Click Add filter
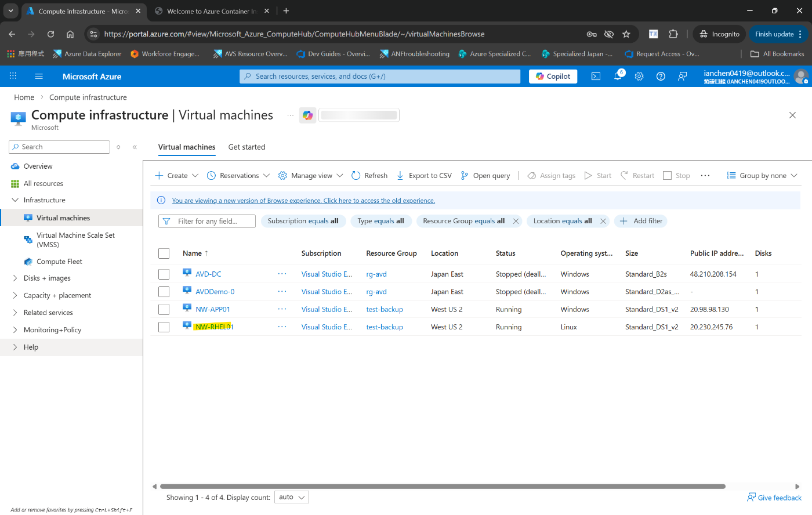Viewport: 812px width, 515px height. pos(641,221)
